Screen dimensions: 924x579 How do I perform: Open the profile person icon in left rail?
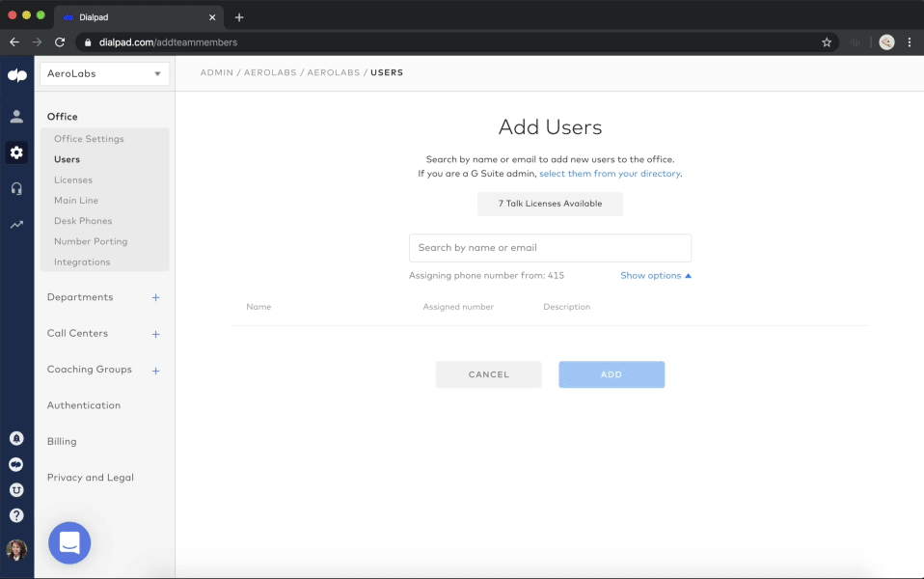point(16,116)
